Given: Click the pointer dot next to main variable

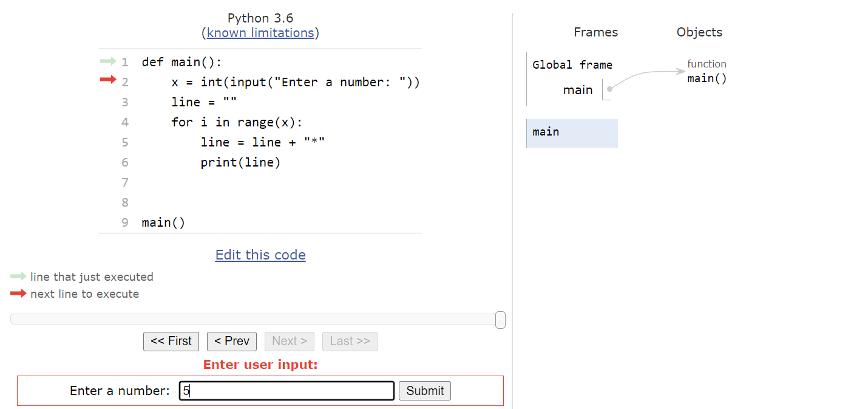Looking at the screenshot, I should (609, 89).
